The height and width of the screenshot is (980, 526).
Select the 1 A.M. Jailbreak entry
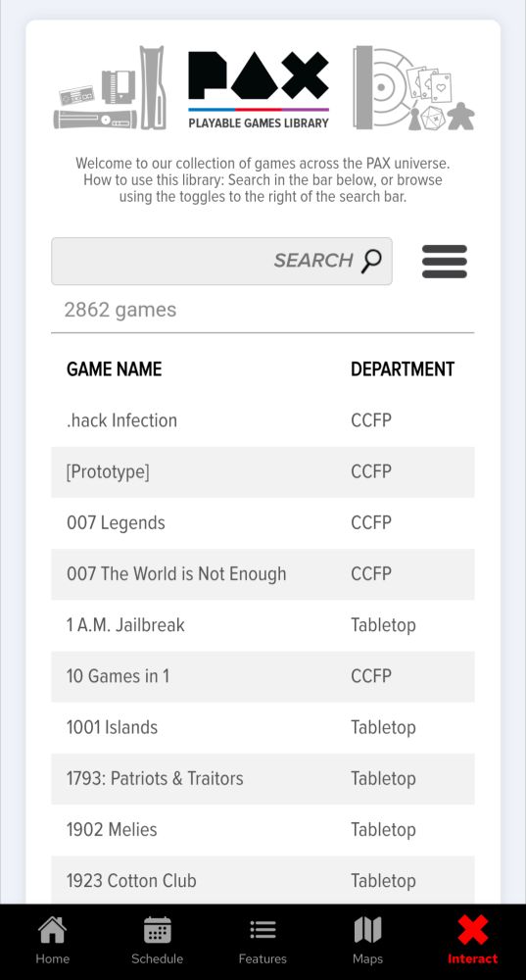pos(263,625)
